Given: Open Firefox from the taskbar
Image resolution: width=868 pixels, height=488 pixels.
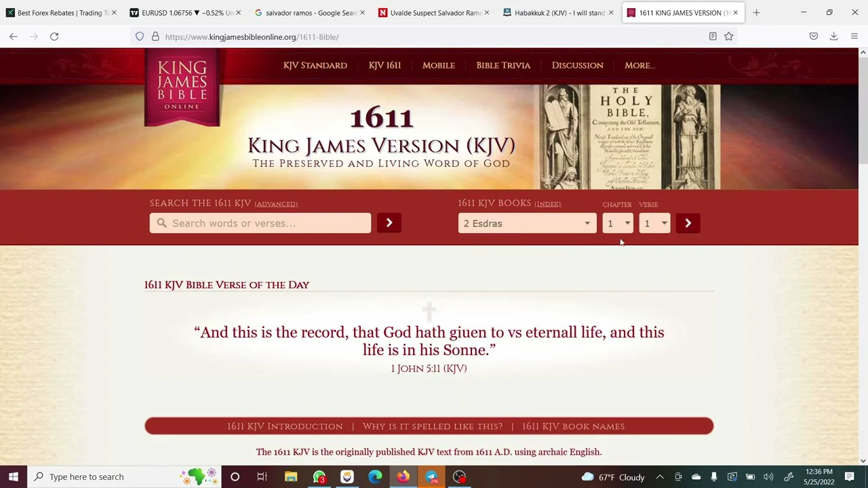Looking at the screenshot, I should point(403,476).
